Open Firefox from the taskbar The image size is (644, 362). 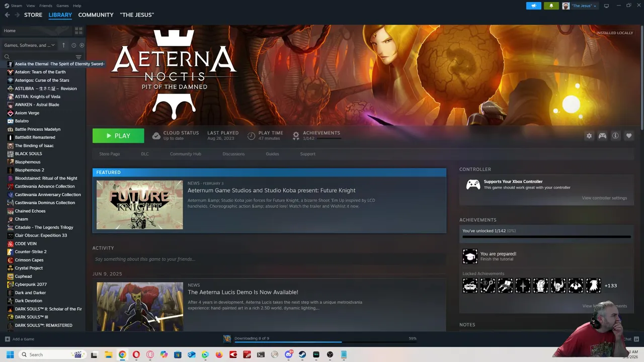219,354
